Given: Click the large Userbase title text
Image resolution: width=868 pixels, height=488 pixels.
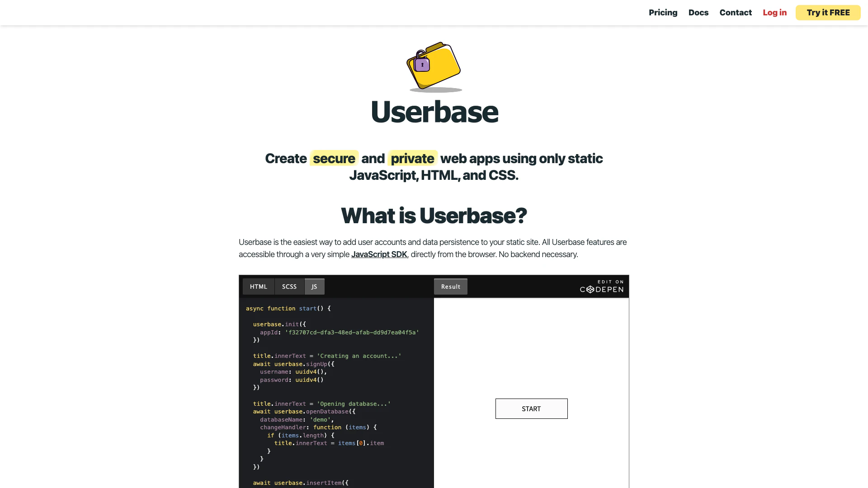Looking at the screenshot, I should (434, 112).
